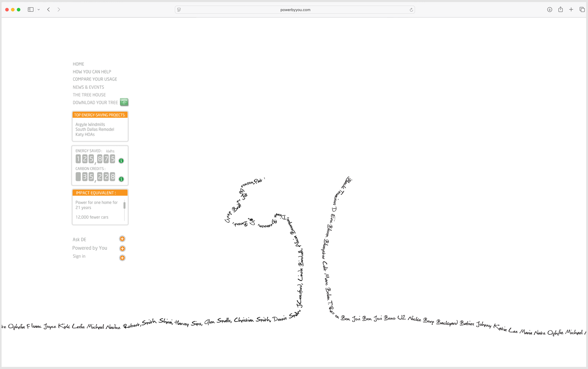The height and width of the screenshot is (369, 588).
Task: Click the green Download Your Tree icon
Action: pos(124,102)
